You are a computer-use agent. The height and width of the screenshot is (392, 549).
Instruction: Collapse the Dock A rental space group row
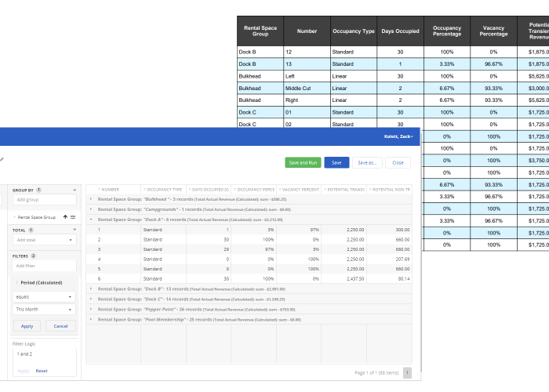pyautogui.click(x=91, y=220)
